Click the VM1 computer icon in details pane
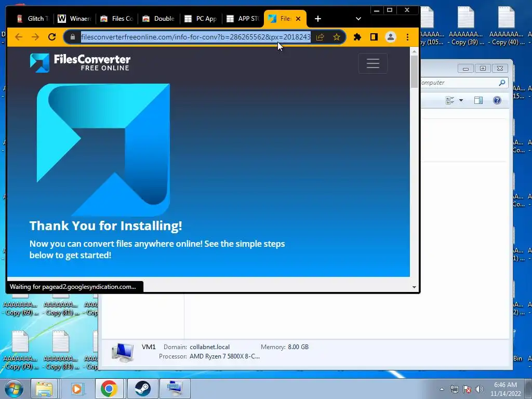The image size is (532, 399). coord(123,353)
